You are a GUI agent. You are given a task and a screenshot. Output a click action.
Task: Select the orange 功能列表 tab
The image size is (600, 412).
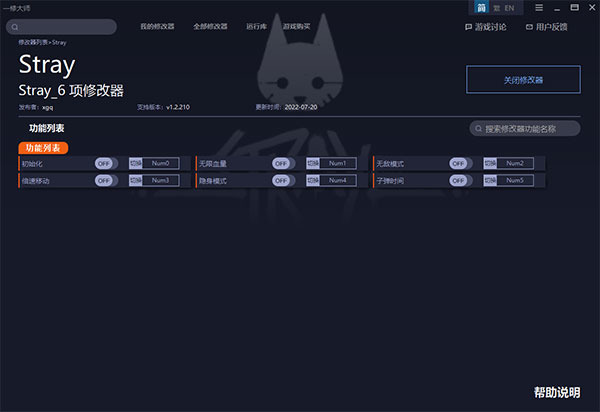pos(43,148)
